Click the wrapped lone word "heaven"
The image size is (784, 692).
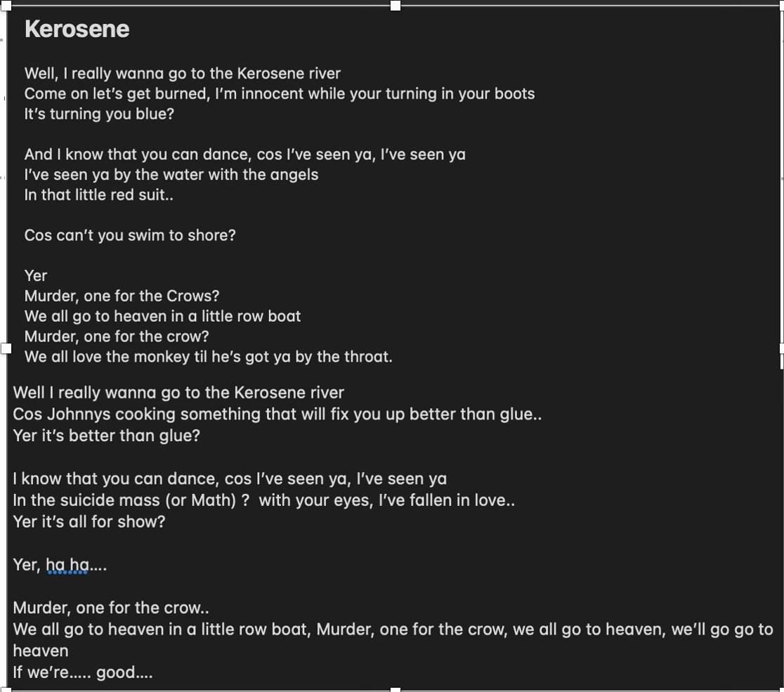click(41, 651)
